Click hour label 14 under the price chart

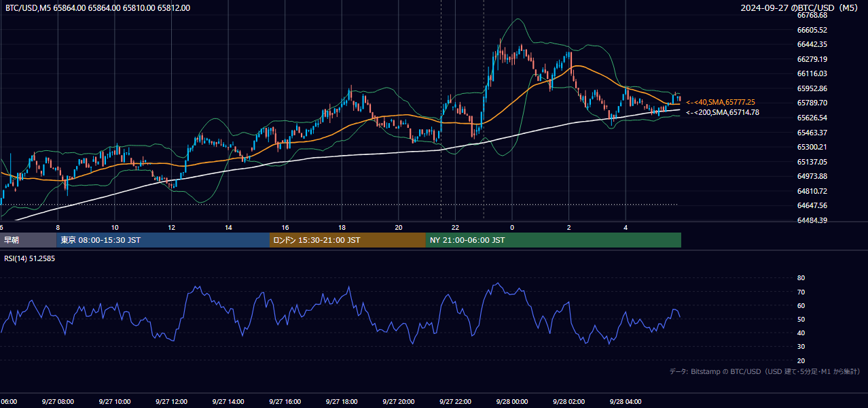pyautogui.click(x=228, y=227)
